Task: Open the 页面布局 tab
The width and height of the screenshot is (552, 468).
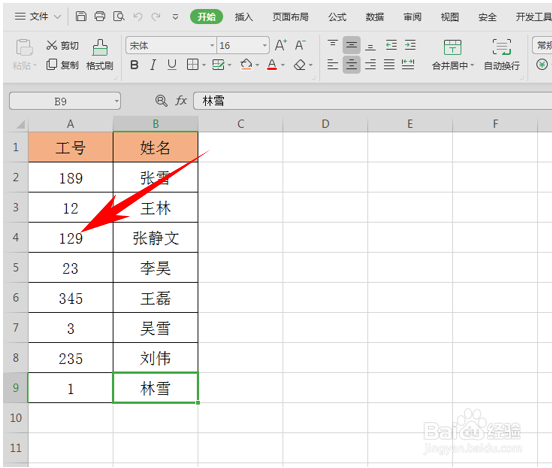Action: [x=290, y=17]
